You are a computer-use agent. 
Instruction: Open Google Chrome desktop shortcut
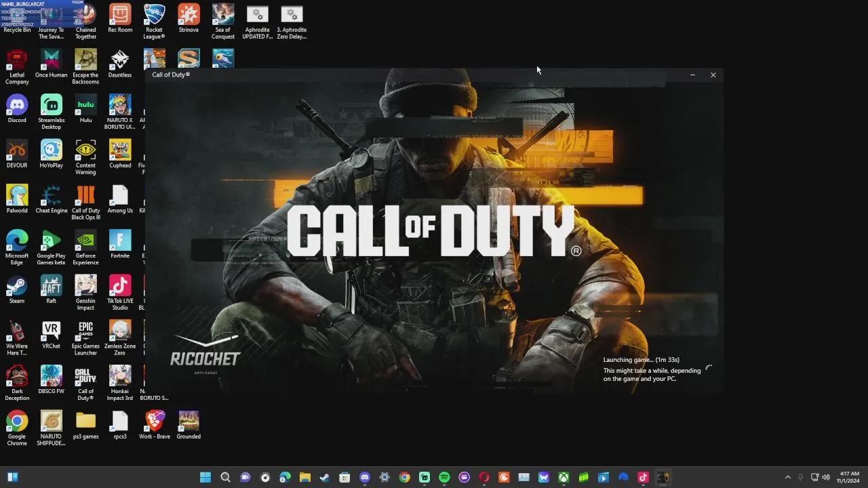point(17,428)
